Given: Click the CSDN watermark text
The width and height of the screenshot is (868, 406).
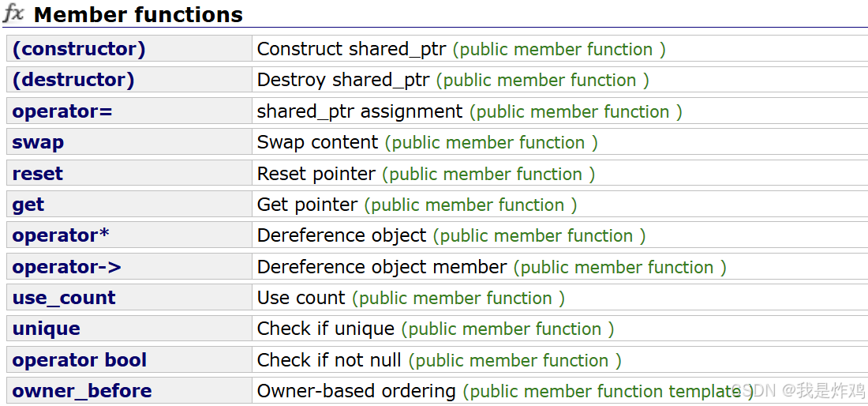Looking at the screenshot, I should click(798, 390).
